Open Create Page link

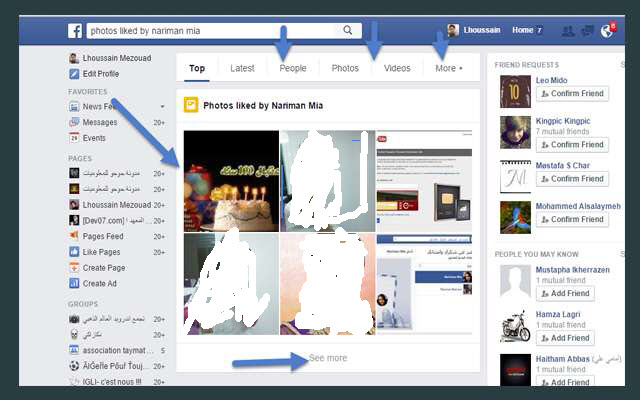point(104,268)
